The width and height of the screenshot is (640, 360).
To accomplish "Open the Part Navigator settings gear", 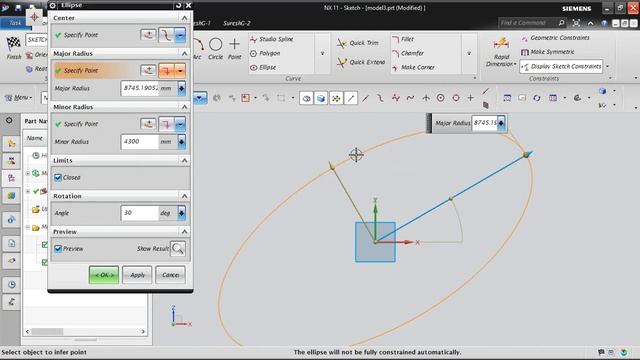I will click(x=9, y=120).
